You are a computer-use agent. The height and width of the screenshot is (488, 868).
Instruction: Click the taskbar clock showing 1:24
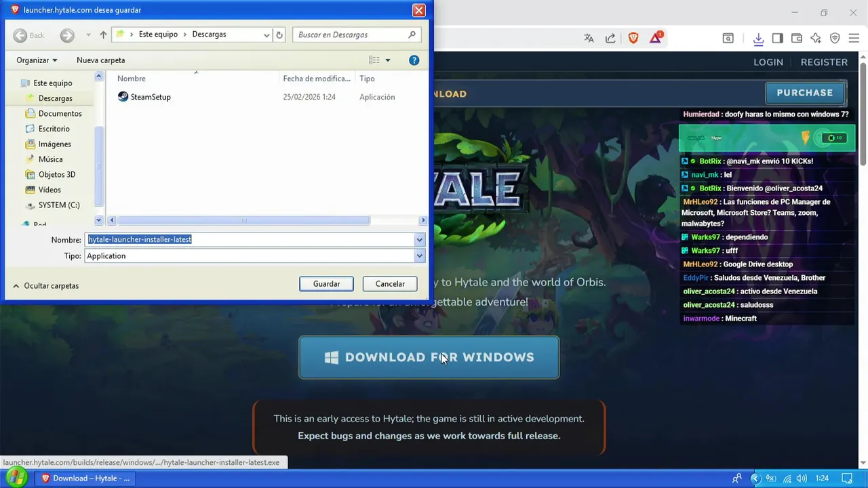pos(822,479)
